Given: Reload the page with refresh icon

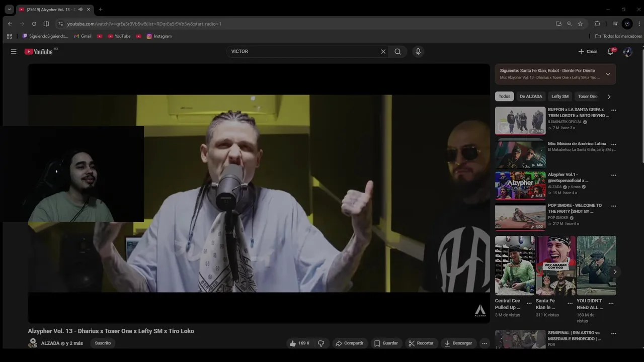Looking at the screenshot, I should click(x=34, y=24).
